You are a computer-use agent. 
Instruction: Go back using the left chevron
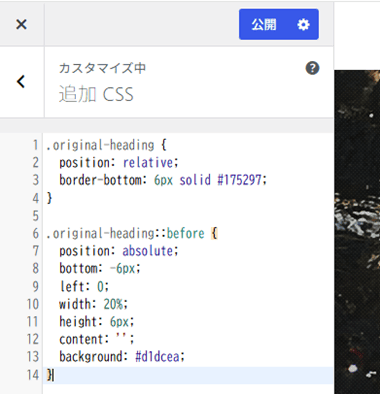coord(21,82)
